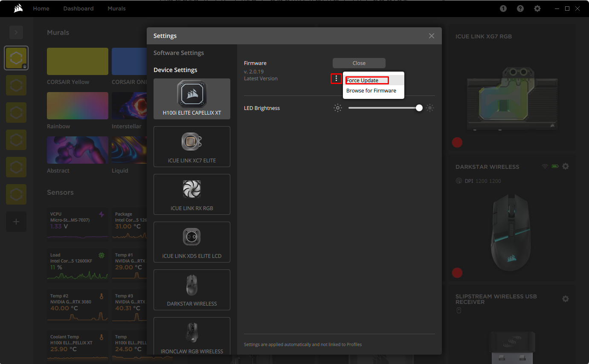Select H100i ELITE CAPELLIX XT device
589x364 pixels.
pos(192,99)
